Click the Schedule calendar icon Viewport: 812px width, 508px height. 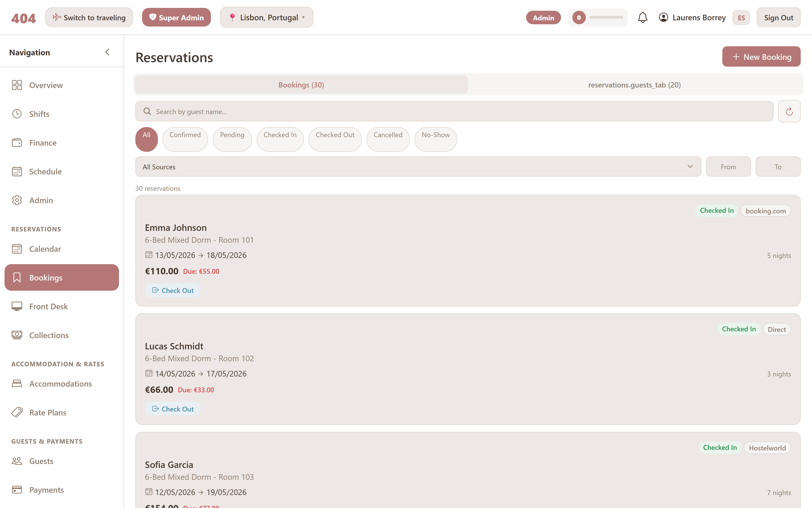click(17, 171)
